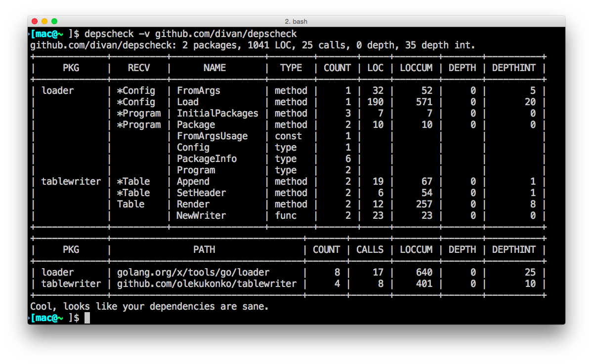The height and width of the screenshot is (364, 593).
Task: Click the TYPE column header
Action: (x=291, y=68)
